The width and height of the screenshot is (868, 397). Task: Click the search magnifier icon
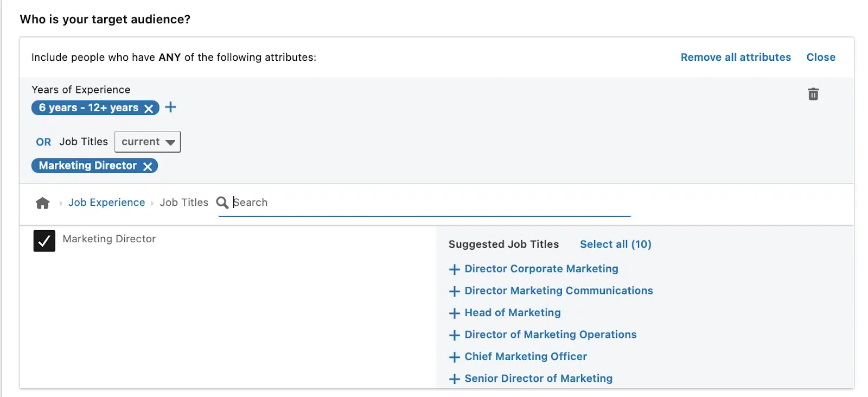[222, 203]
